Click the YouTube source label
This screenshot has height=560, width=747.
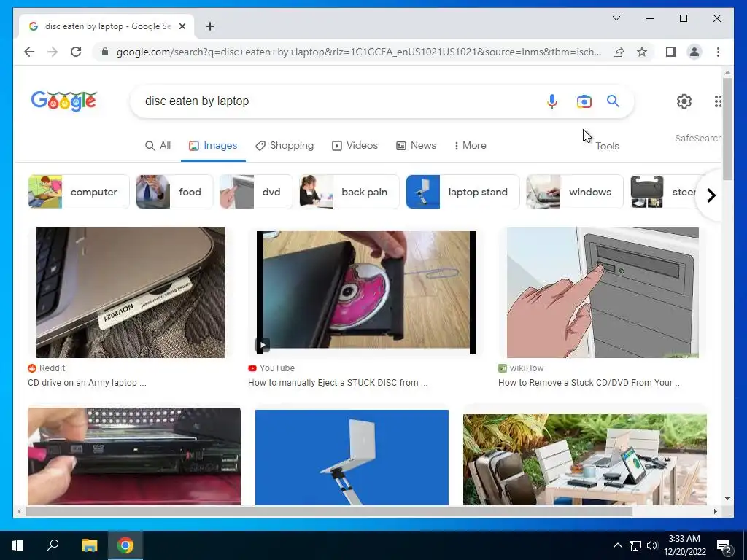tap(271, 368)
